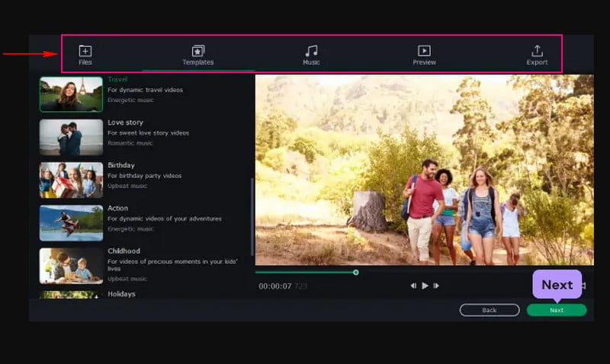Image resolution: width=610 pixels, height=364 pixels.
Task: Choose the Love story template thumbnail
Action: [71, 137]
